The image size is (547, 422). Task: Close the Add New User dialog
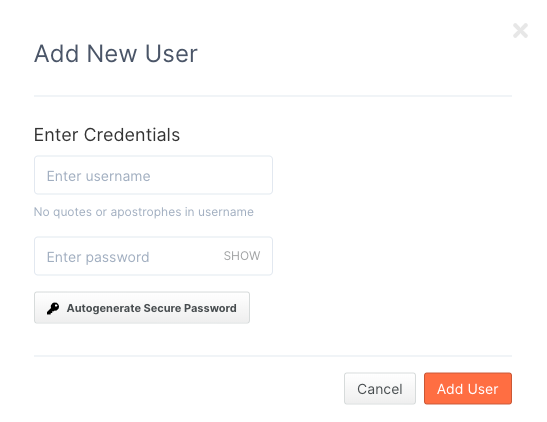(520, 31)
